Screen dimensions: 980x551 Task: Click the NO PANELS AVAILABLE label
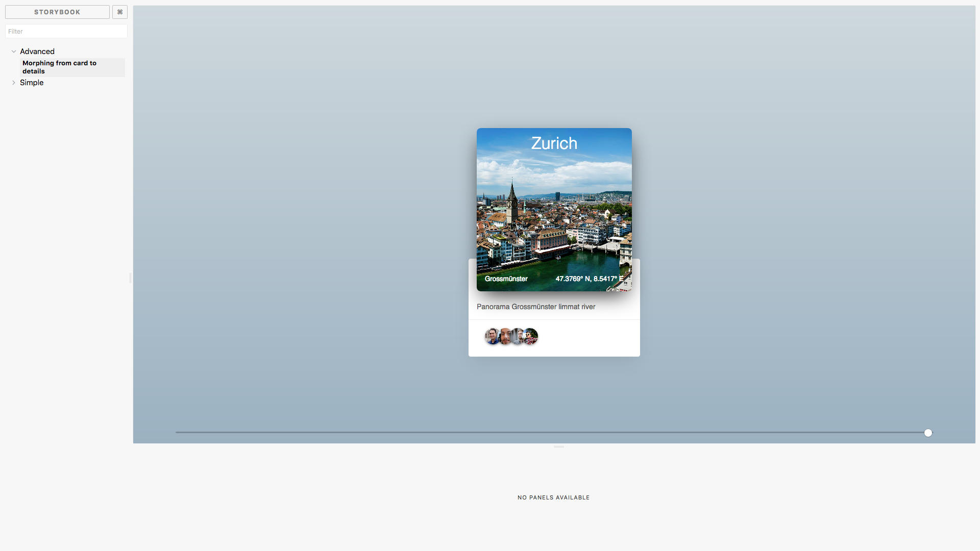[553, 497]
